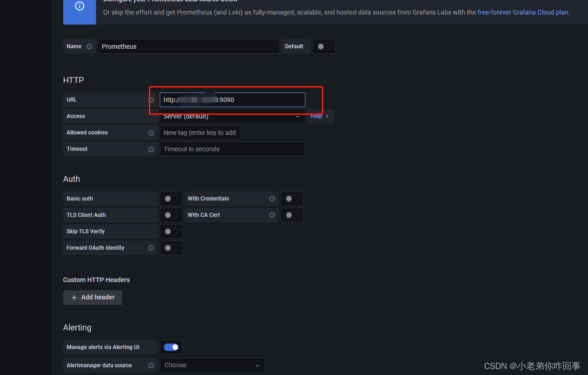Click the Name input field with Prometheus

click(x=188, y=46)
